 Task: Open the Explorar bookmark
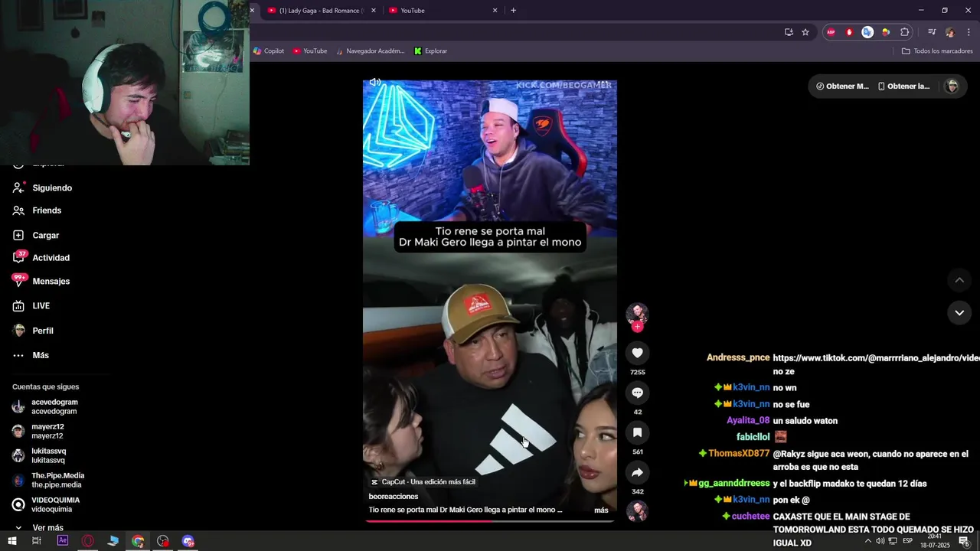click(x=430, y=51)
